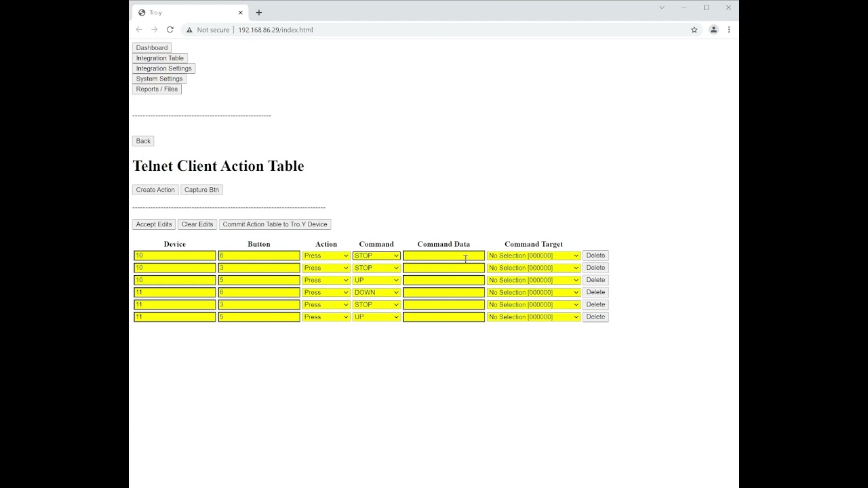Open the Action dropdown for device 10 button 6
The width and height of the screenshot is (868, 488).
[326, 256]
